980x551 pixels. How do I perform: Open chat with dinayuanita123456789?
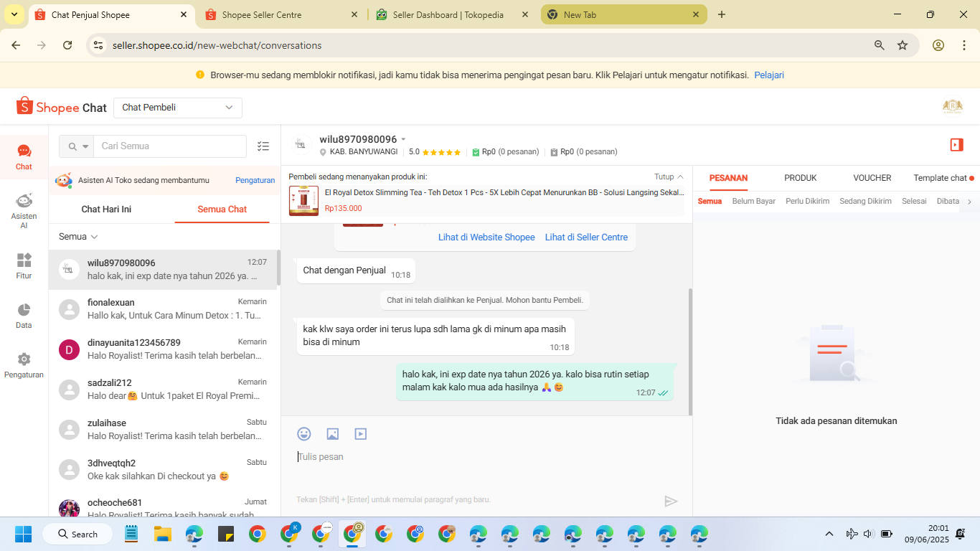point(163,349)
